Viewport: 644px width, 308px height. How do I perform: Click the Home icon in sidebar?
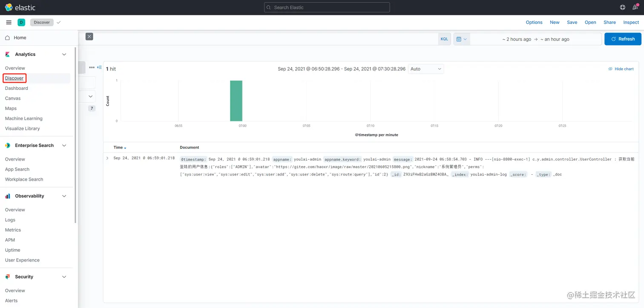[7, 37]
